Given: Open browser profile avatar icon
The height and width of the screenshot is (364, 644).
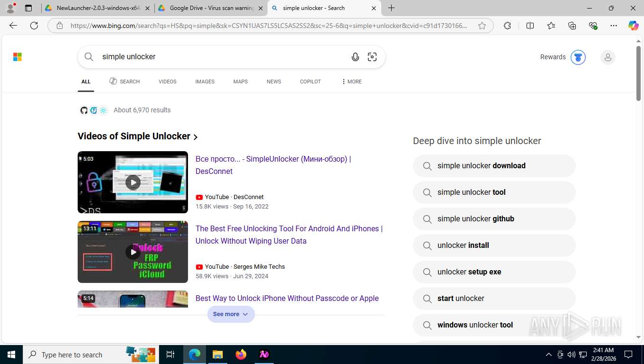Looking at the screenshot, I should click(x=10, y=8).
